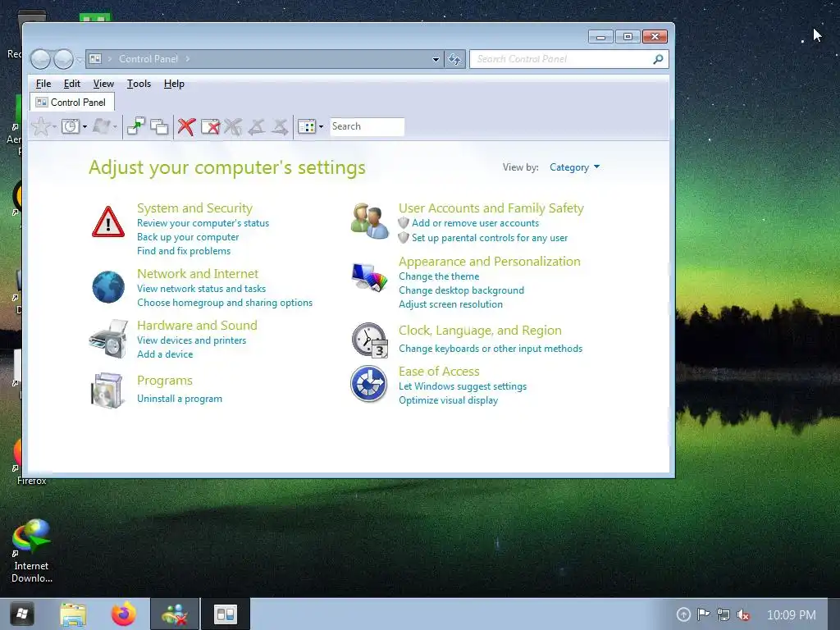Click the Control Panel taskbar button

(226, 614)
